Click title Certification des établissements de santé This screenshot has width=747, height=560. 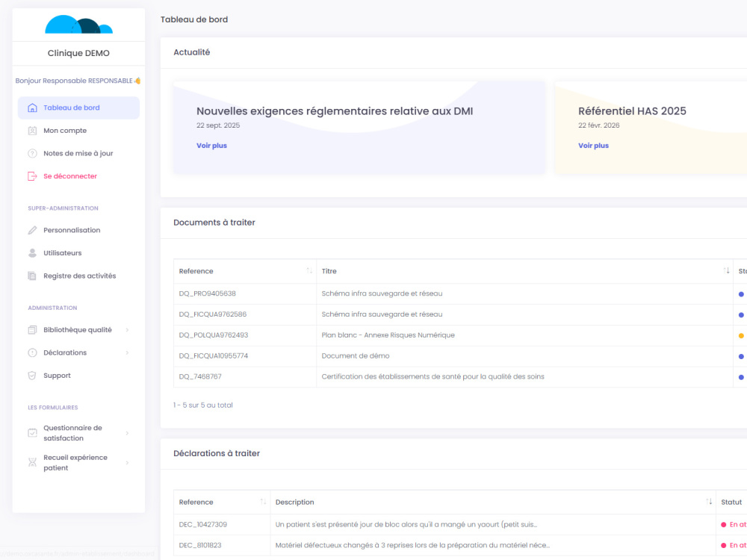[433, 376]
